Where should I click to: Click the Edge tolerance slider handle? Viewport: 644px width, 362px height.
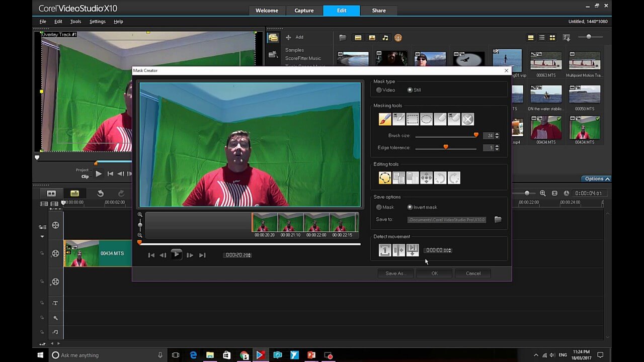(x=446, y=147)
